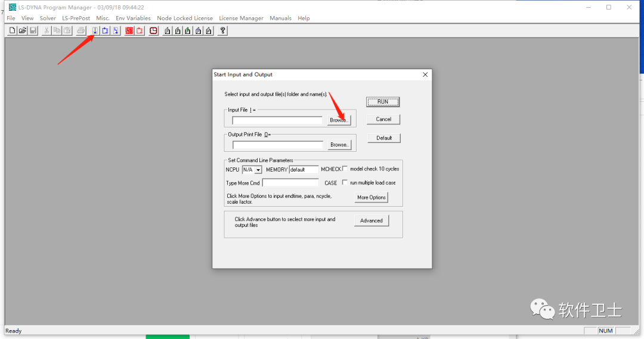Click the Print toolbar icon
This screenshot has width=644, height=339.
tap(81, 30)
